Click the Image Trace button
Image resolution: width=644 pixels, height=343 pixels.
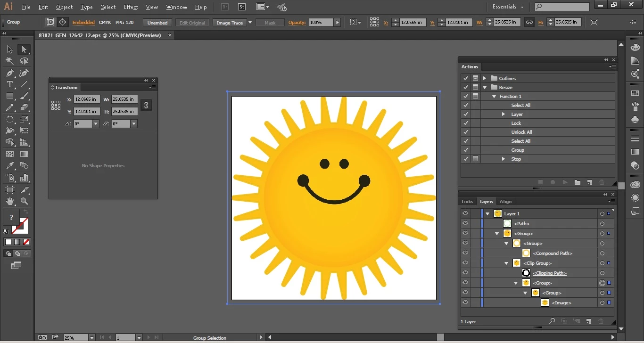[230, 23]
